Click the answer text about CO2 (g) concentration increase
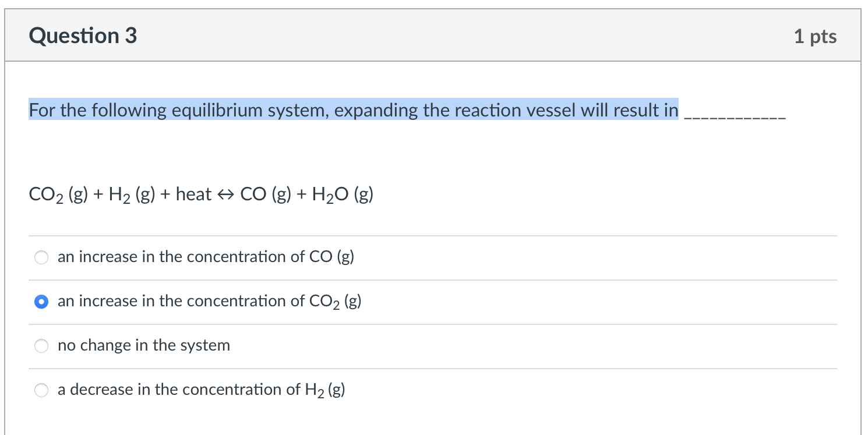Screen dimensions: 868x435 tap(209, 302)
